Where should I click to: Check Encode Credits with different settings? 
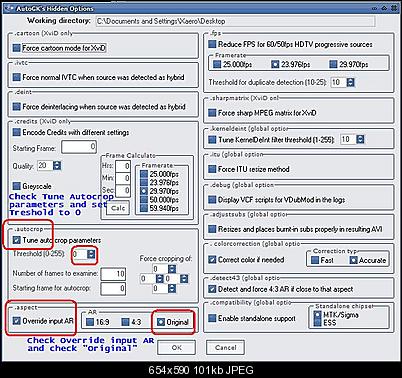[17, 132]
